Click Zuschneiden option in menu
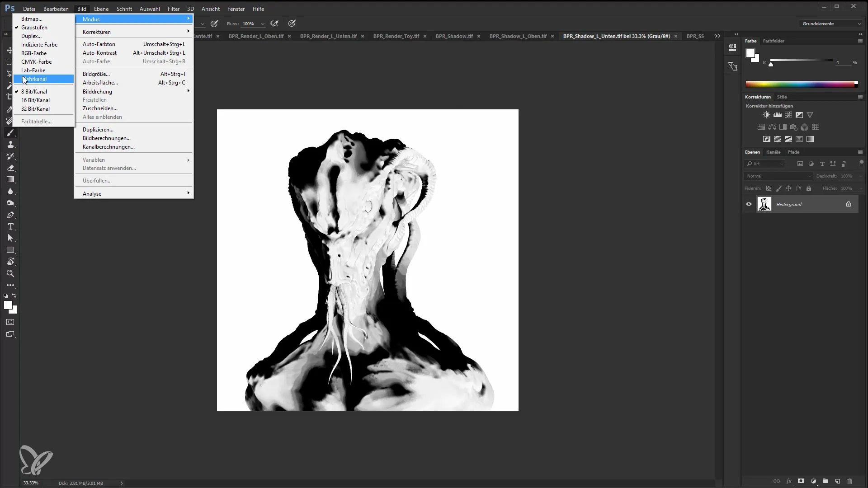 [99, 108]
